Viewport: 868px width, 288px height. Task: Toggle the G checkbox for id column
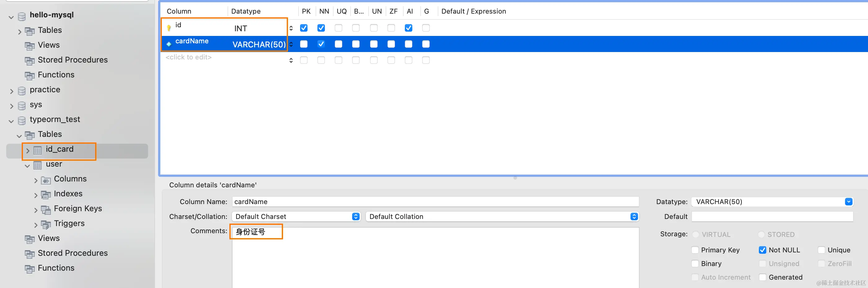426,28
